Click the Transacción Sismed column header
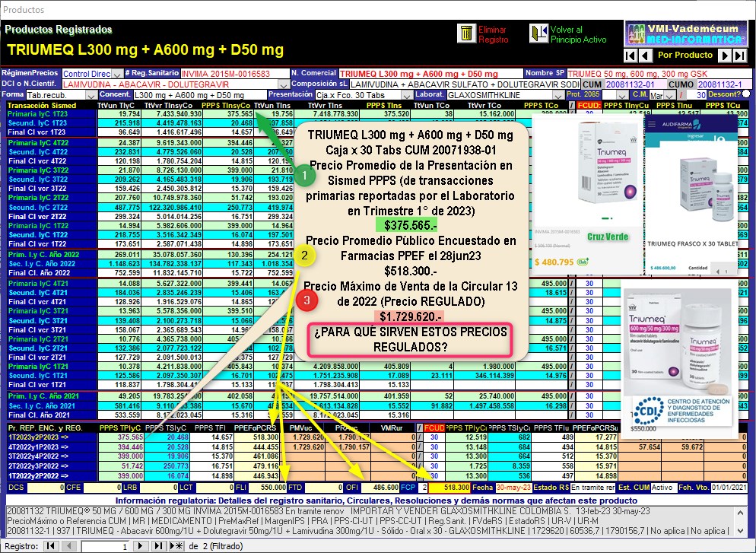Viewport: 756px width, 553px height. (x=42, y=105)
